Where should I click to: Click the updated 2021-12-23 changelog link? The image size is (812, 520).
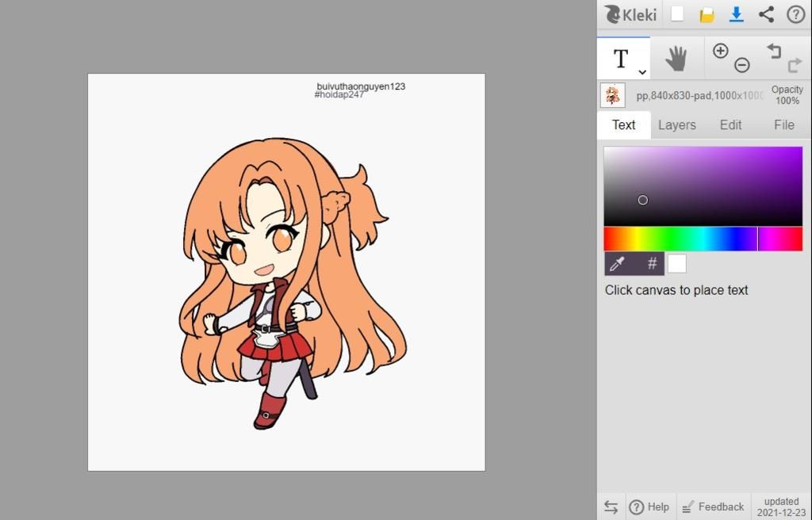point(781,507)
